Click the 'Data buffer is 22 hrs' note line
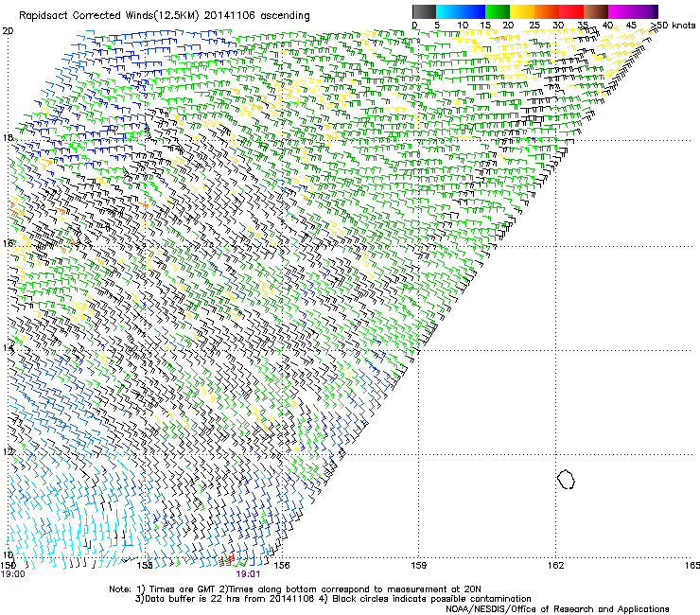Image resolution: width=700 pixels, height=615 pixels. [333, 599]
